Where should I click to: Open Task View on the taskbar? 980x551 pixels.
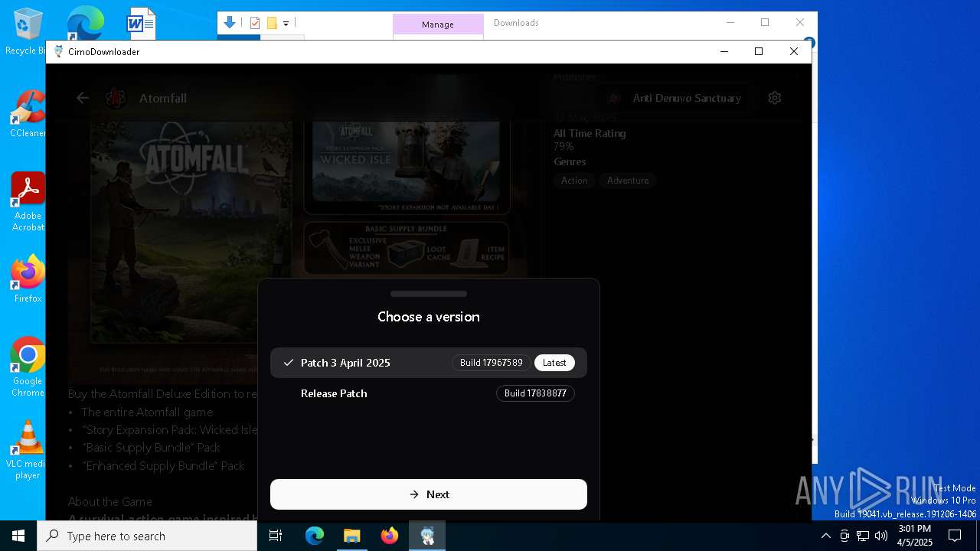(276, 536)
